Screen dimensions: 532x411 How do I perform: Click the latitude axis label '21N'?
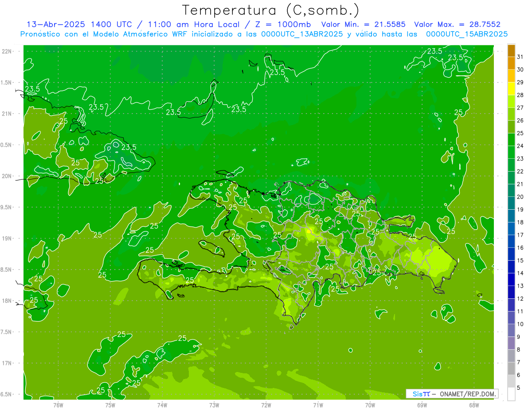(8, 114)
